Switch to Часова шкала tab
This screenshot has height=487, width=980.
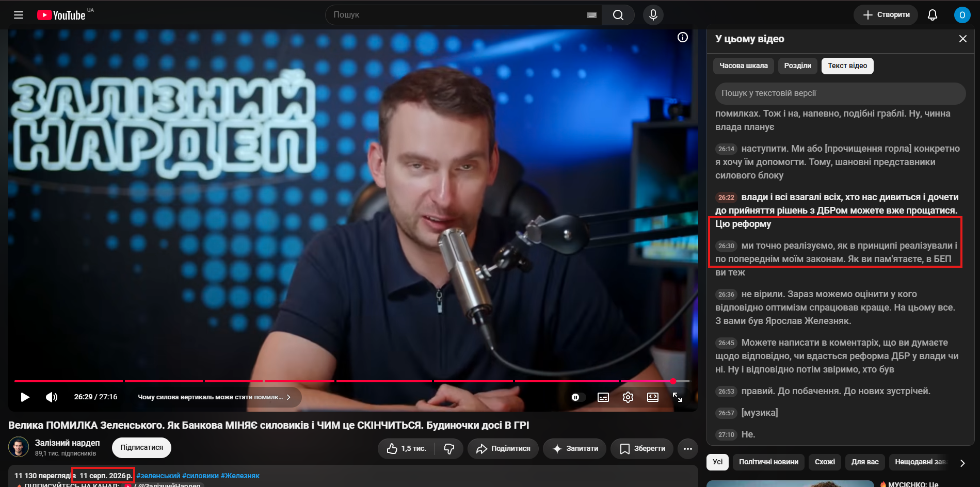744,66
